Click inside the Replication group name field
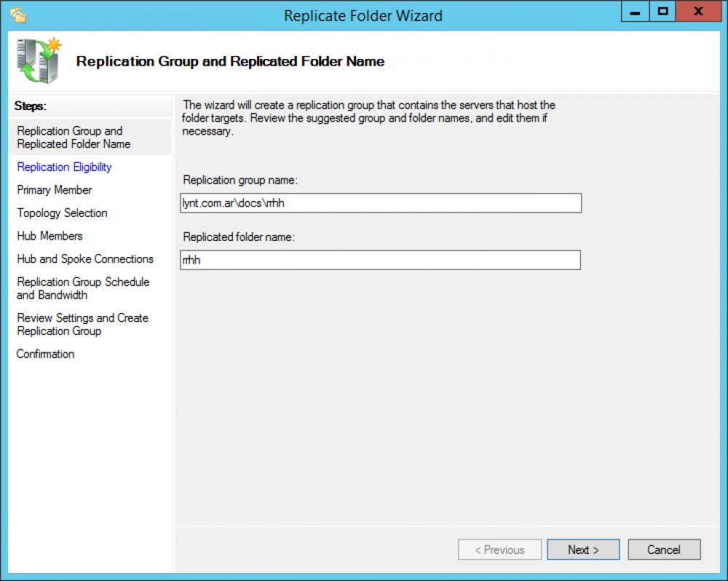 coord(380,203)
